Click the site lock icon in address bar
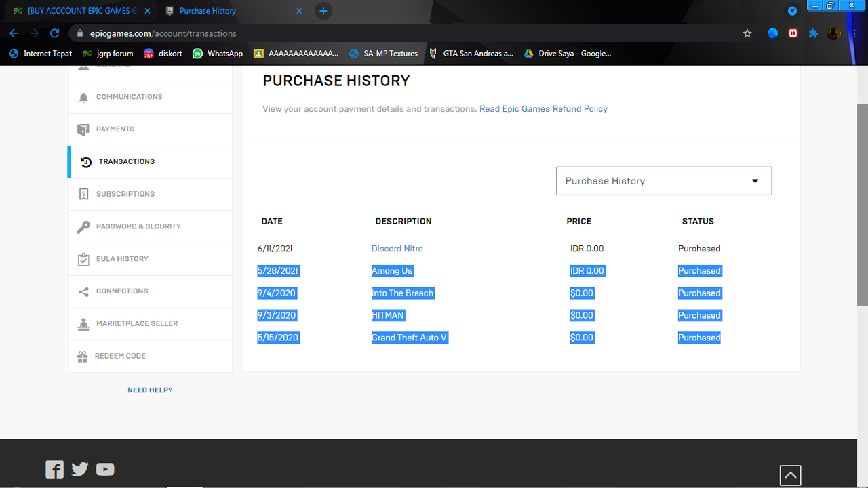Screen dimensions: 868x488 pyautogui.click(x=80, y=33)
